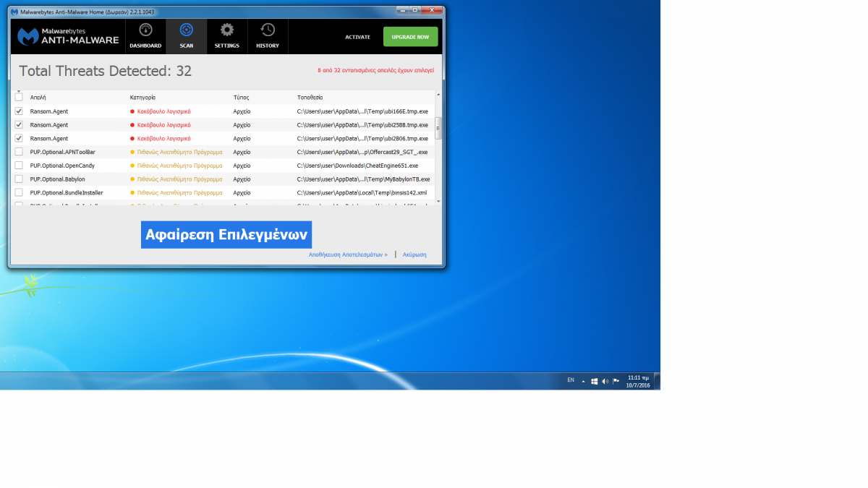Screen dimensions: 868x488
Task: Open the volume speaker tray icon
Action: 605,381
